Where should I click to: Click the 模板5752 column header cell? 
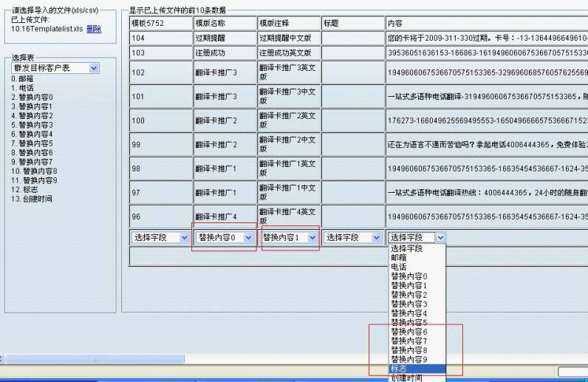tap(160, 24)
